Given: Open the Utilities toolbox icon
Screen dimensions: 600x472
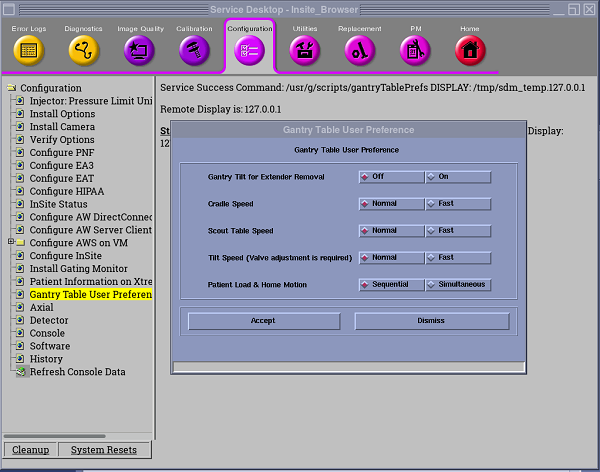Looking at the screenshot, I should pos(305,49).
